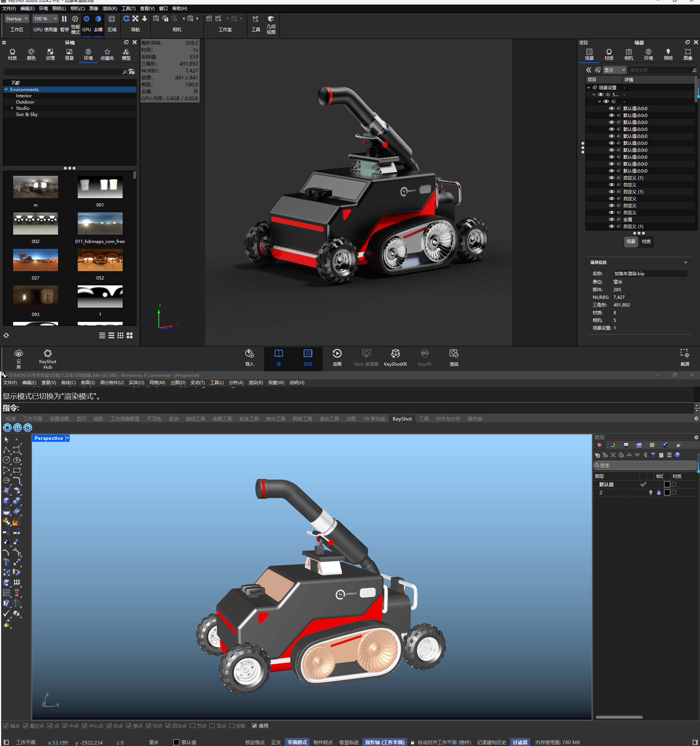Toggle the 停用 osnap checkbox
The height and width of the screenshot is (746, 700).
pyautogui.click(x=254, y=726)
